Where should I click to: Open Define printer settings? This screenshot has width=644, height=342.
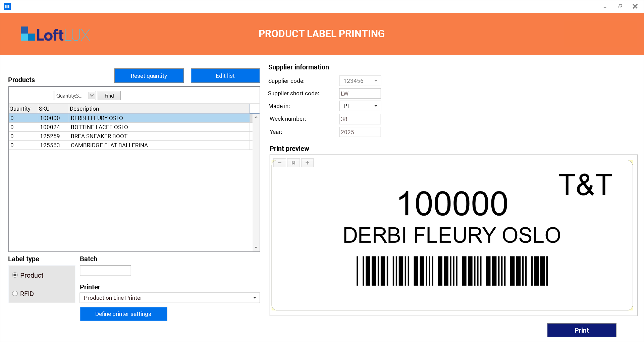(x=123, y=314)
